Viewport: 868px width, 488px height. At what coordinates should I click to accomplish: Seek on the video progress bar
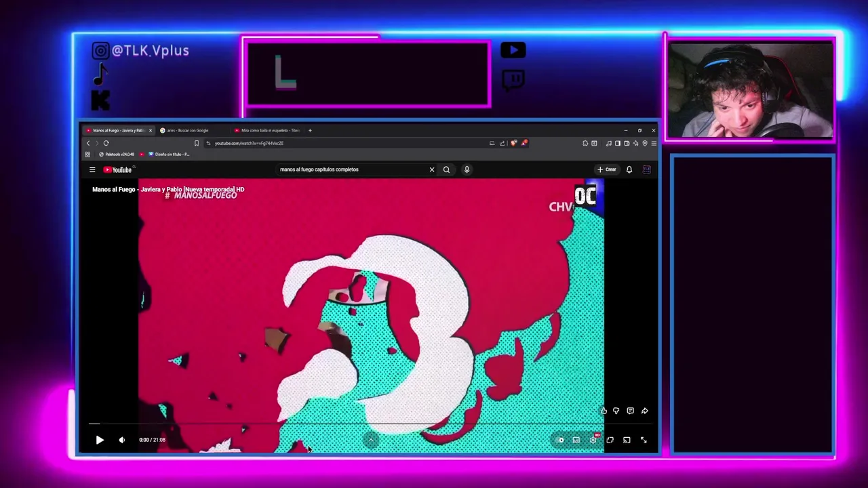[370, 424]
